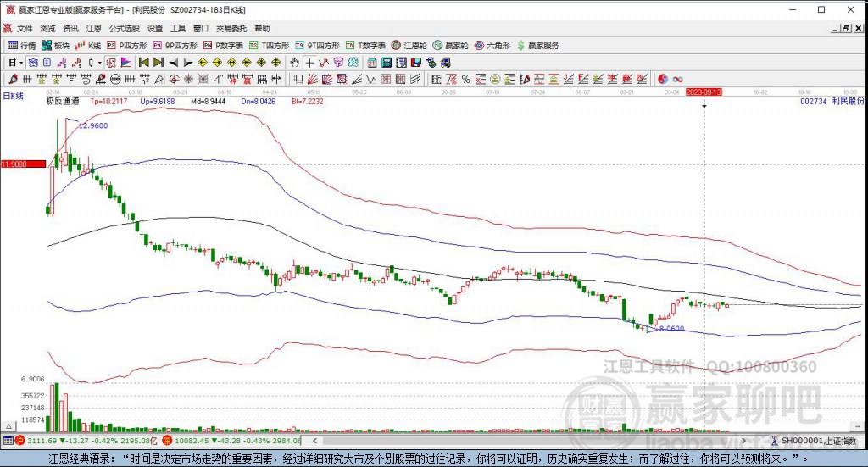Select the first pen drawing tool
This screenshot has width=868, height=467.
point(12,79)
